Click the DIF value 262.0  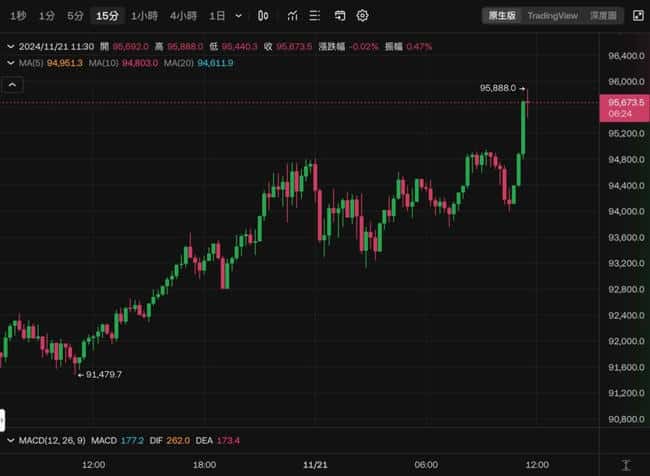[x=178, y=440]
